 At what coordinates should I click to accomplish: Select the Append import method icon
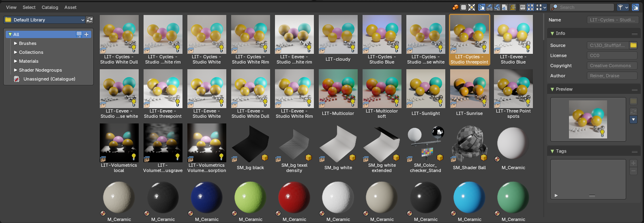pyautogui.click(x=497, y=7)
